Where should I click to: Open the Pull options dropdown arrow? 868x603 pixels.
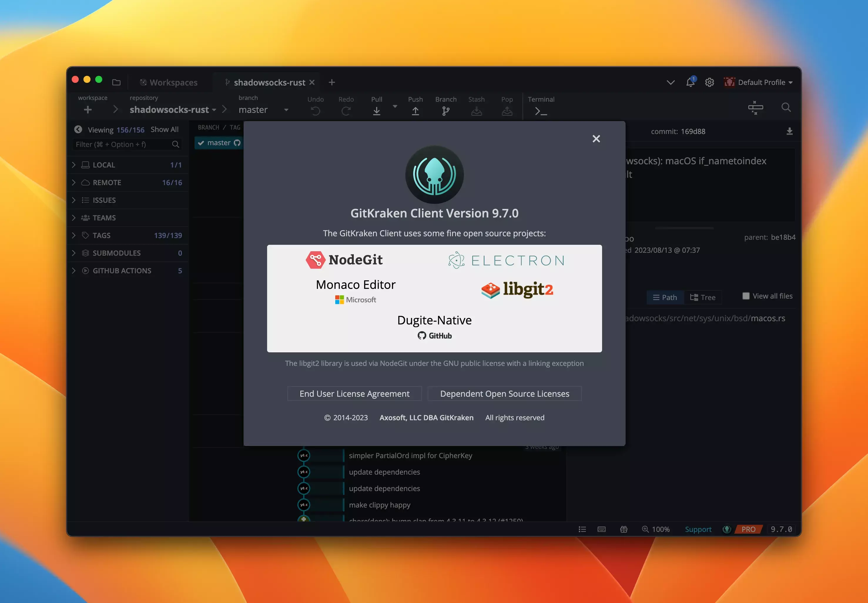point(395,107)
